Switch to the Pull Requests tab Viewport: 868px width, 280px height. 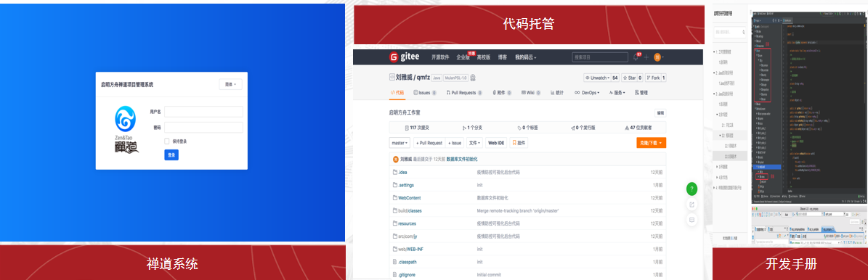[464, 93]
